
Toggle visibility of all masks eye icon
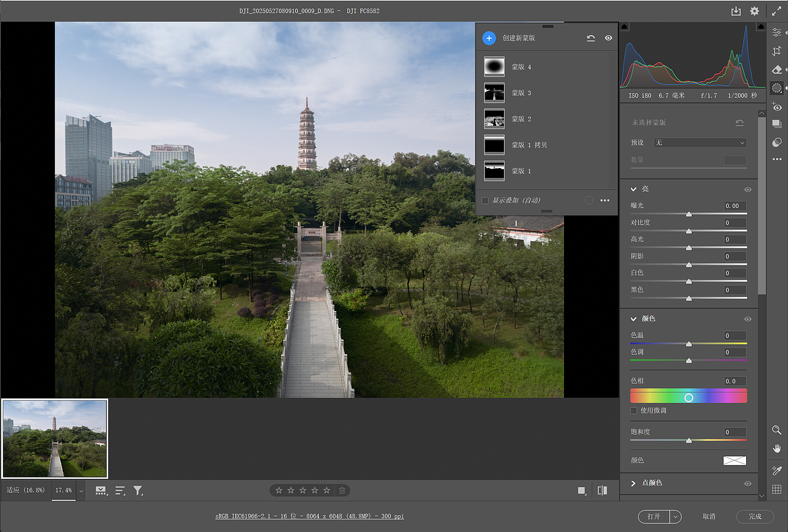608,38
